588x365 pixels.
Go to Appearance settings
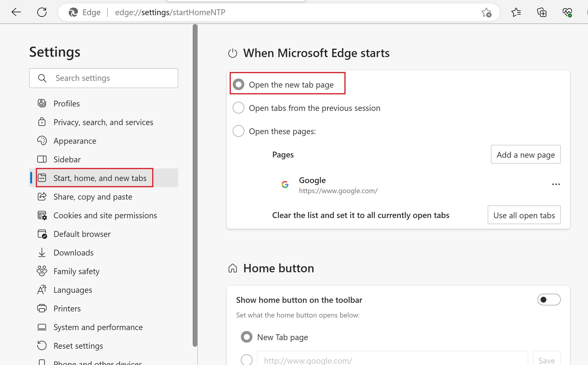(x=104, y=140)
